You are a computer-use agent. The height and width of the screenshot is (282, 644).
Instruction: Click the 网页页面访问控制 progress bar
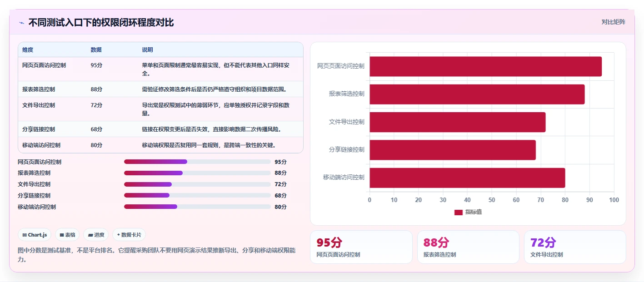click(197, 162)
